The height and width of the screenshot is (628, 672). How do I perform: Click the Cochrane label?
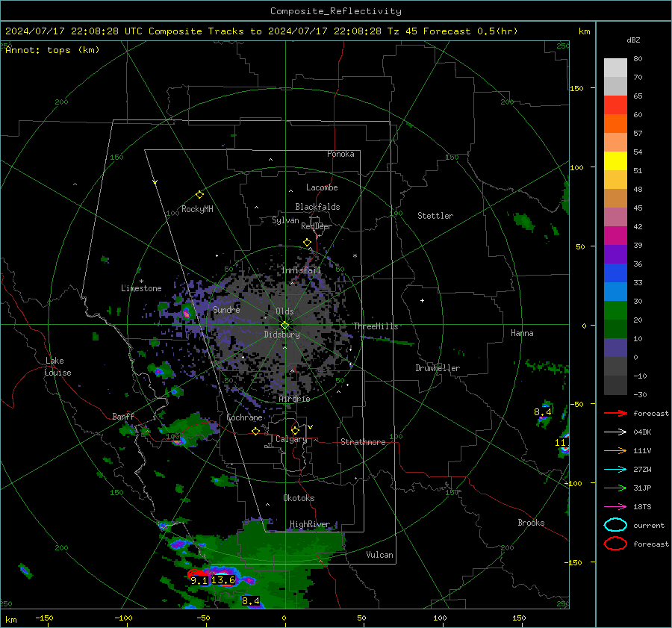tap(244, 417)
